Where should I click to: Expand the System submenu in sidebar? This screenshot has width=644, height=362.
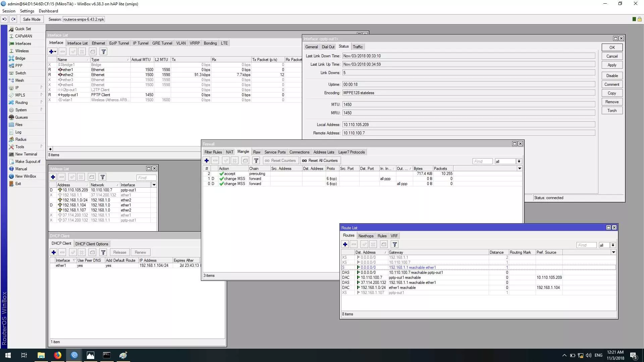(x=26, y=110)
